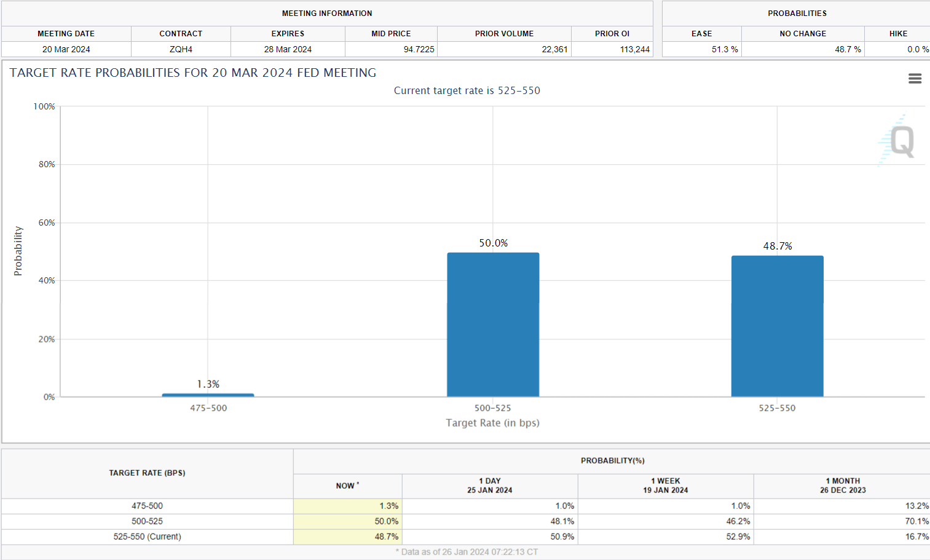Image resolution: width=930 pixels, height=560 pixels.
Task: Click the 1 WEEK 19 JAN 2024 header
Action: pos(666,486)
